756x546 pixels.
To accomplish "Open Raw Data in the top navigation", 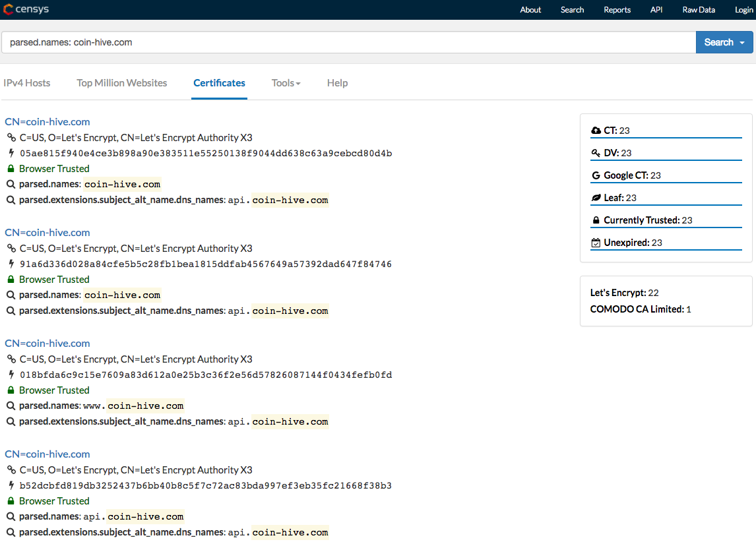I will pos(699,10).
